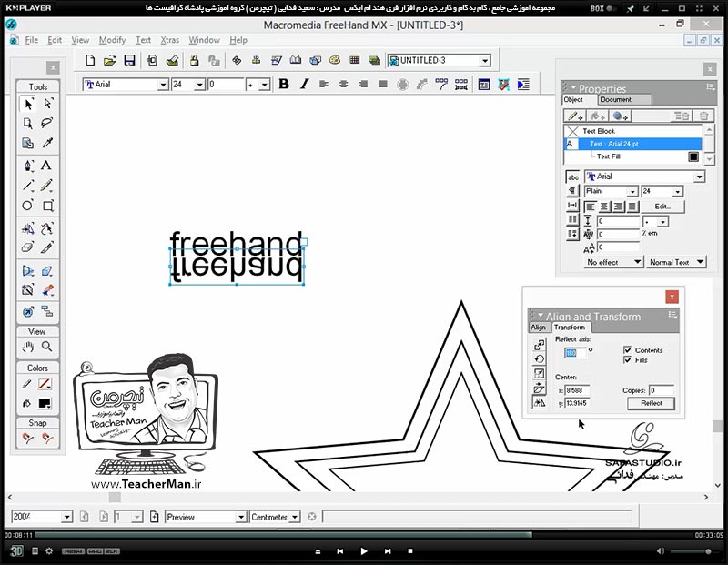Viewport: 728px width, 565px height.
Task: Collapse the Align and Transform panel
Action: pyautogui.click(x=541, y=315)
